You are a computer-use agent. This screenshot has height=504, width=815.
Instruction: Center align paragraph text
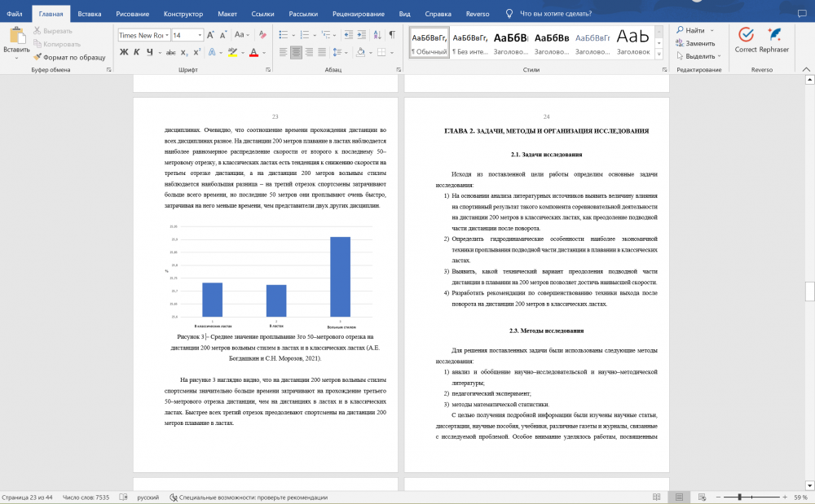point(297,52)
